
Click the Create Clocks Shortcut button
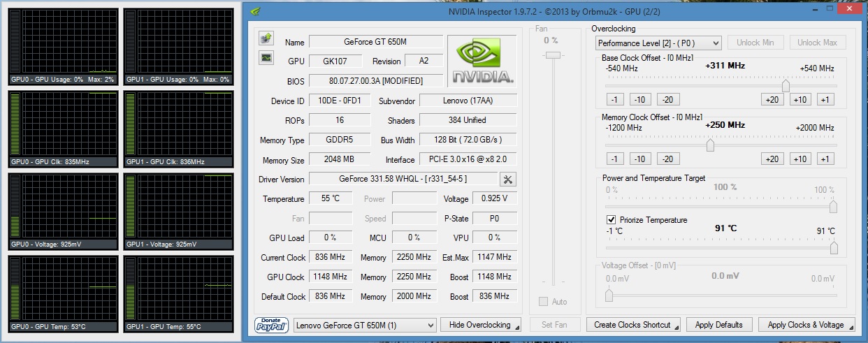tap(635, 325)
